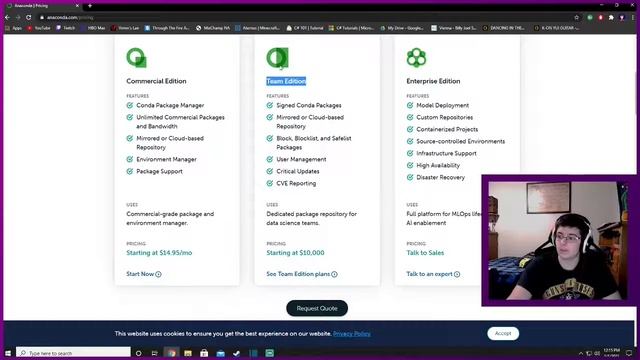The height and width of the screenshot is (360, 640).
Task: Reload the page with the refresh icon
Action: pyautogui.click(x=29, y=18)
